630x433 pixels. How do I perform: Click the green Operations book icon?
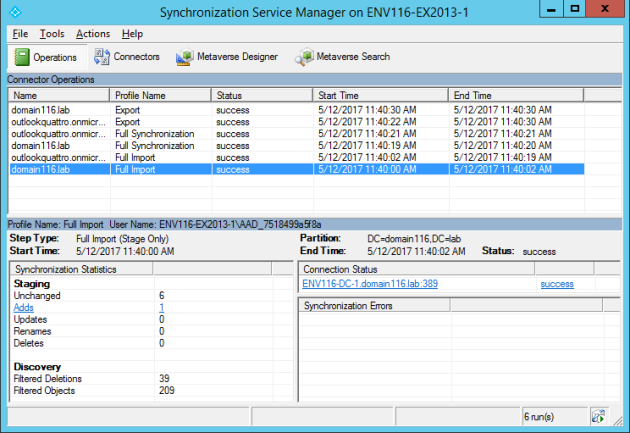22,57
